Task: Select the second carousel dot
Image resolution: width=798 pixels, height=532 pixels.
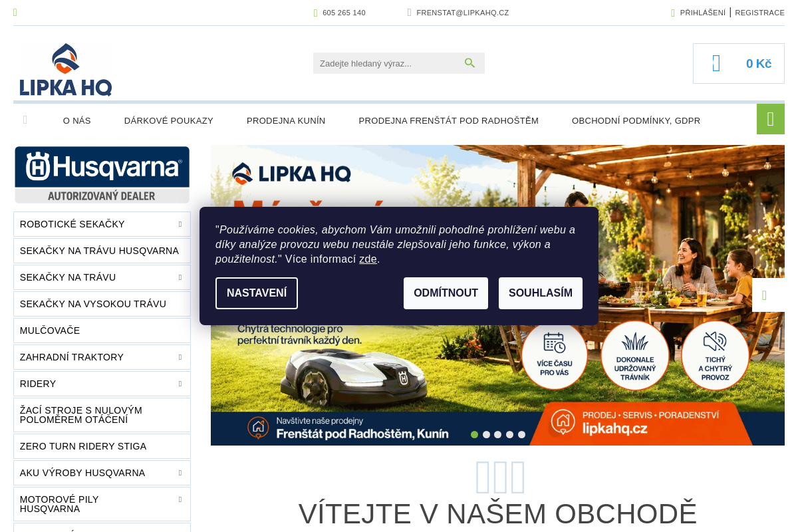Action: [x=486, y=434]
